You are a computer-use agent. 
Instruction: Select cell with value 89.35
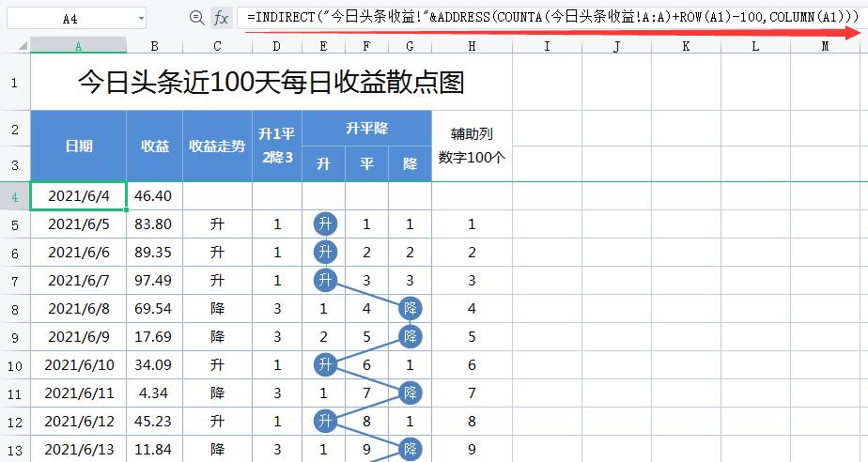click(x=154, y=253)
